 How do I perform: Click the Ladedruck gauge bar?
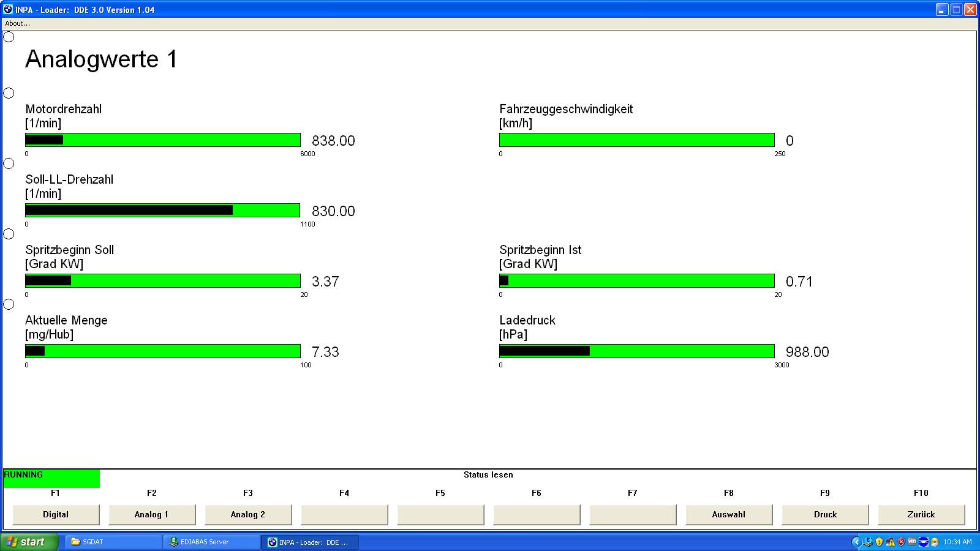click(636, 351)
